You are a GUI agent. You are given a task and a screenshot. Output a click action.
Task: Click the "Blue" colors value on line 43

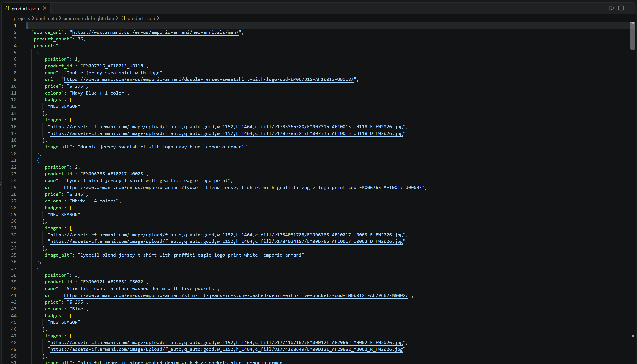[77, 309]
